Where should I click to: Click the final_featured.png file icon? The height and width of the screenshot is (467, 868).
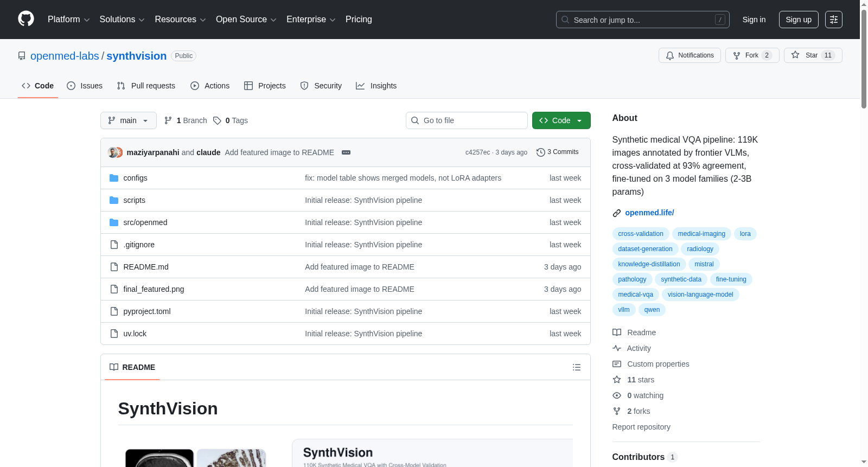pos(114,289)
